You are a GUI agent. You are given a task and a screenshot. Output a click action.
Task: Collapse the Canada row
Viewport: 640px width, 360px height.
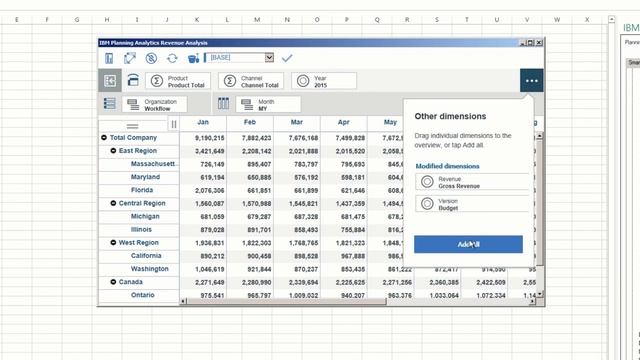pos(113,282)
